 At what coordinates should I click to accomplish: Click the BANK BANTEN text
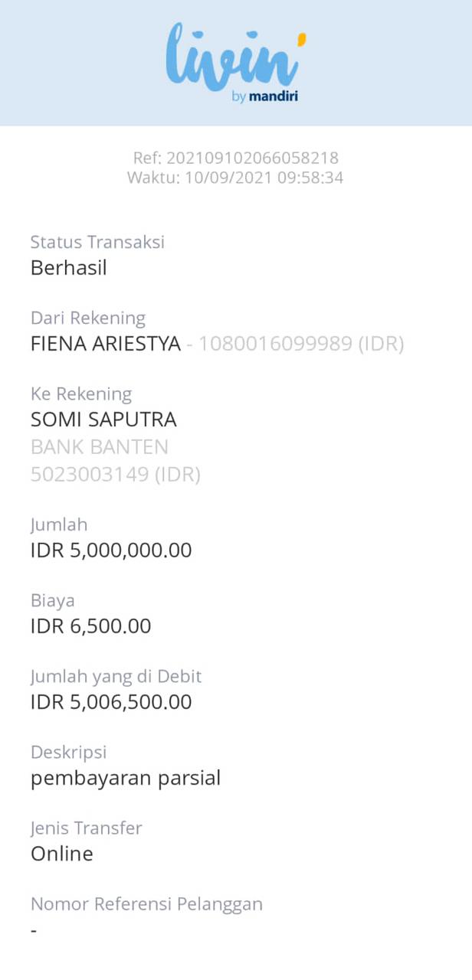tap(99, 447)
